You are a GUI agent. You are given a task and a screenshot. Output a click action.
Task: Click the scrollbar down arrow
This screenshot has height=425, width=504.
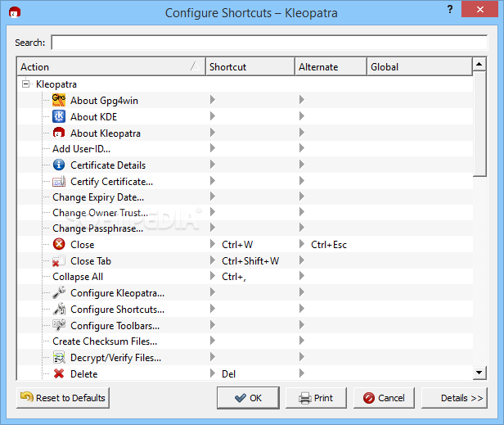(x=479, y=373)
